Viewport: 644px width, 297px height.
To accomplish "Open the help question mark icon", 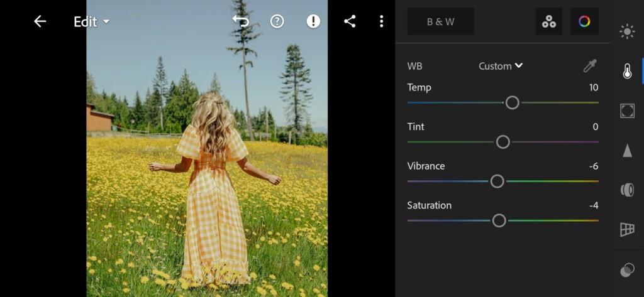I will pyautogui.click(x=277, y=21).
